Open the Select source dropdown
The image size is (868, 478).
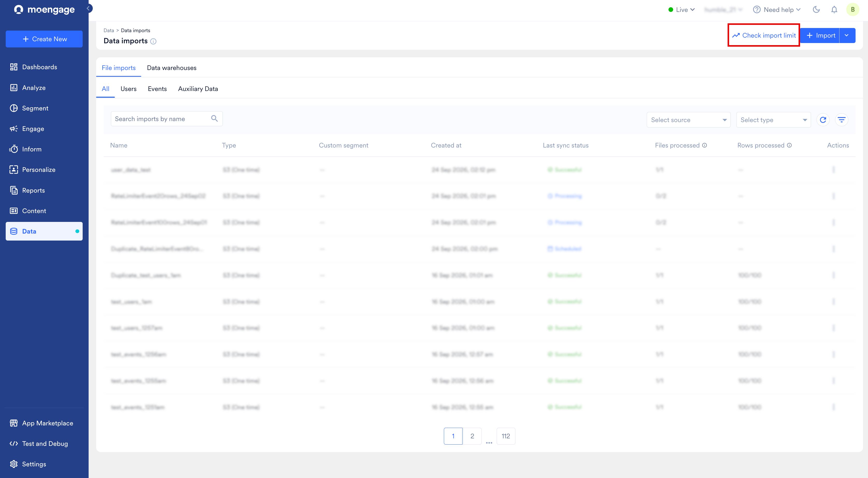click(688, 120)
